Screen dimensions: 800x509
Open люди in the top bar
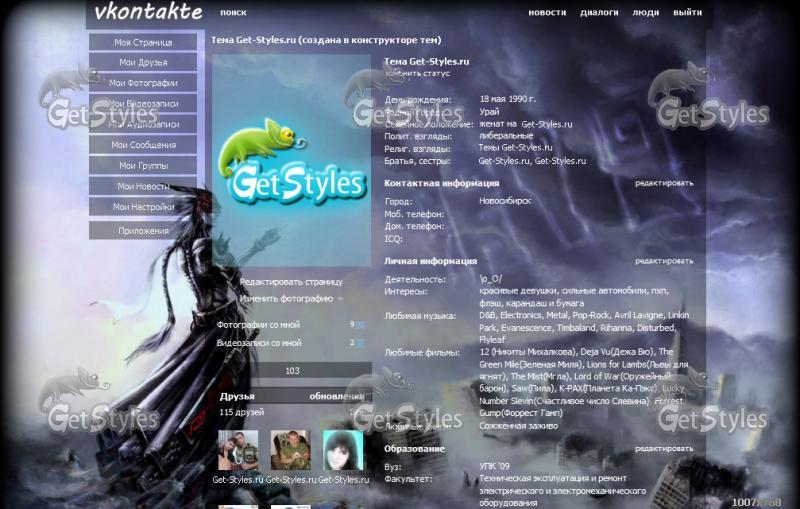coord(645,12)
